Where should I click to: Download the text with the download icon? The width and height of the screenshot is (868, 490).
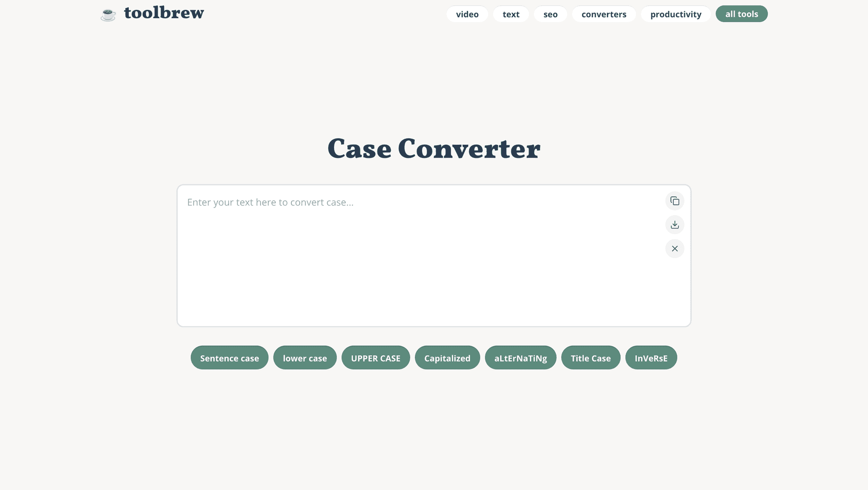coord(674,225)
